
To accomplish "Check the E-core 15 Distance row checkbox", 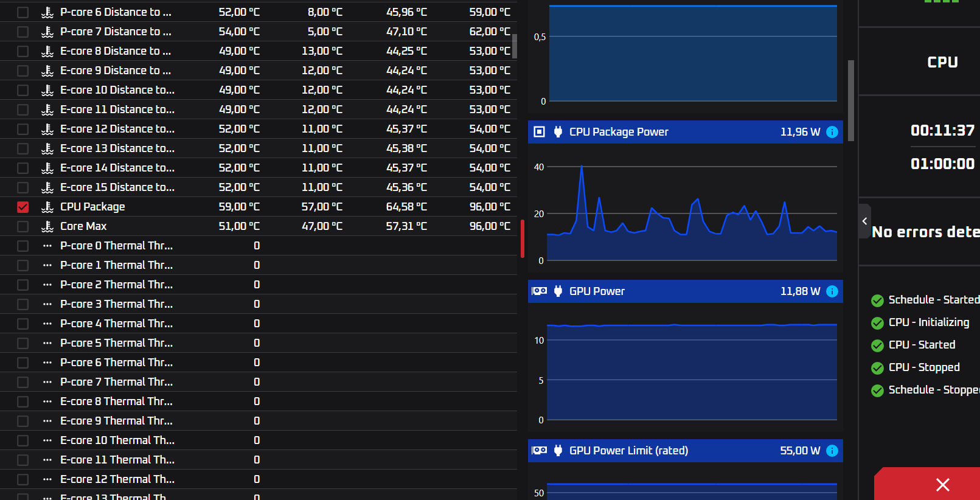I will 23,187.
